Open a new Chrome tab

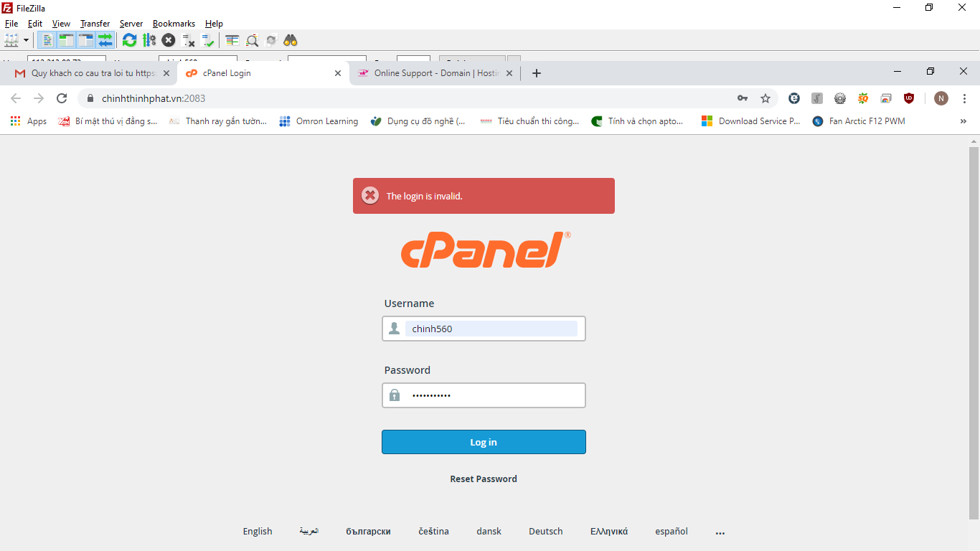[x=537, y=73]
